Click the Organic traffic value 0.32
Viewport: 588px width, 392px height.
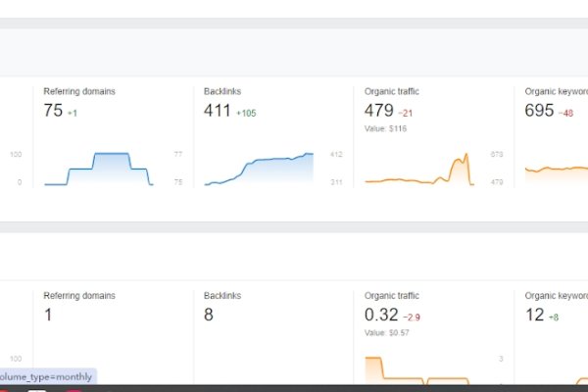(381, 315)
